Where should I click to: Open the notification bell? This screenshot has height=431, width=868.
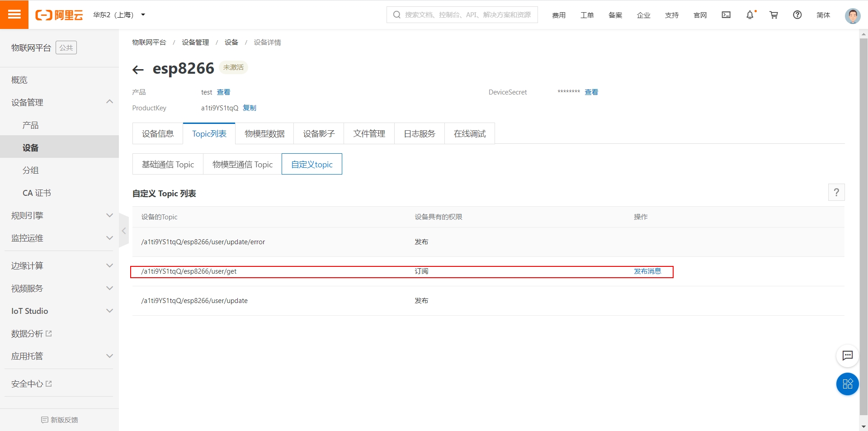(x=750, y=15)
